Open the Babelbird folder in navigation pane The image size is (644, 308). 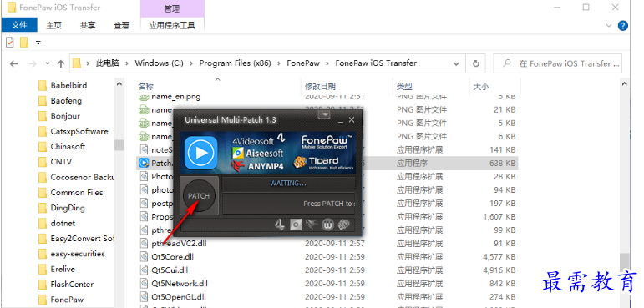click(x=68, y=85)
